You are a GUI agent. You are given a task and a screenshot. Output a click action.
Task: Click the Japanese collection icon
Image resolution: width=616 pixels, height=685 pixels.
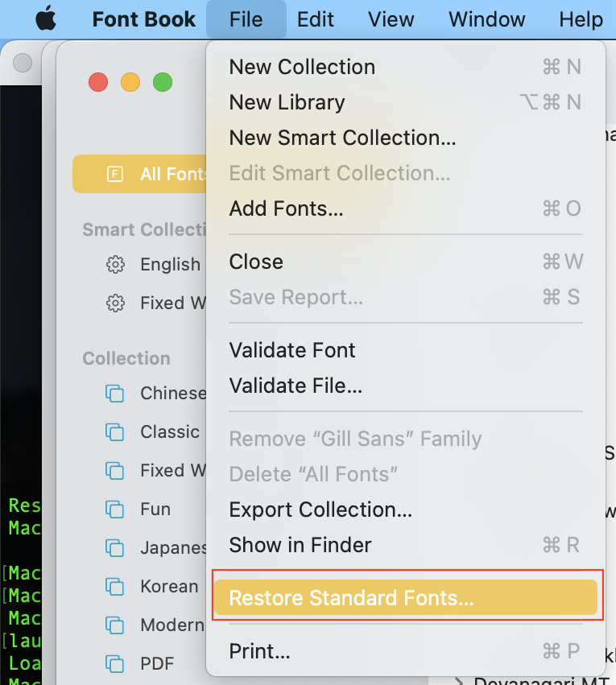coord(115,548)
